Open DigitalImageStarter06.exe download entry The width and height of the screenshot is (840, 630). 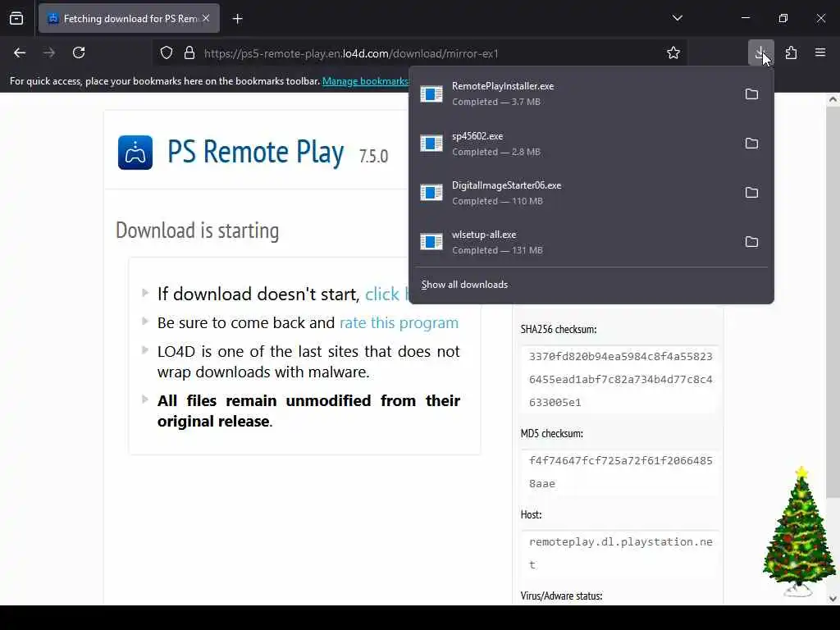[574, 193]
